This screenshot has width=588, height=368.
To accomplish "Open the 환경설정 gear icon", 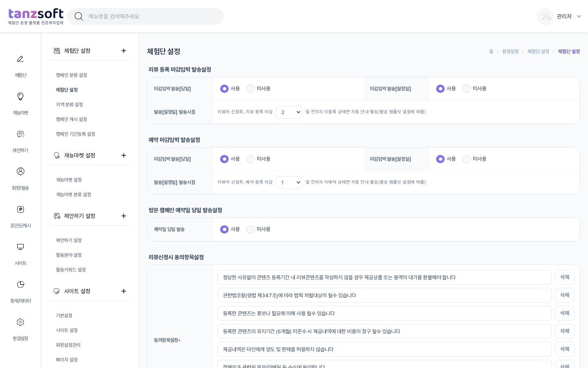I will 20,322.
